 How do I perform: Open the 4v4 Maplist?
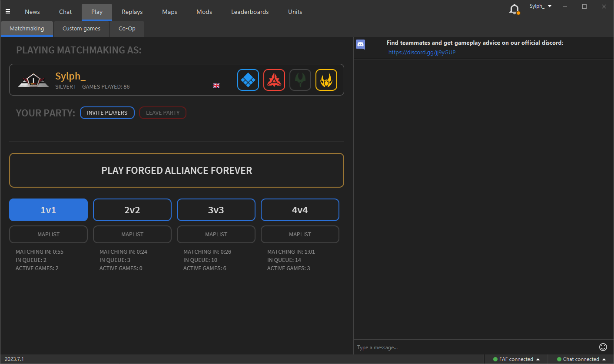[300, 234]
